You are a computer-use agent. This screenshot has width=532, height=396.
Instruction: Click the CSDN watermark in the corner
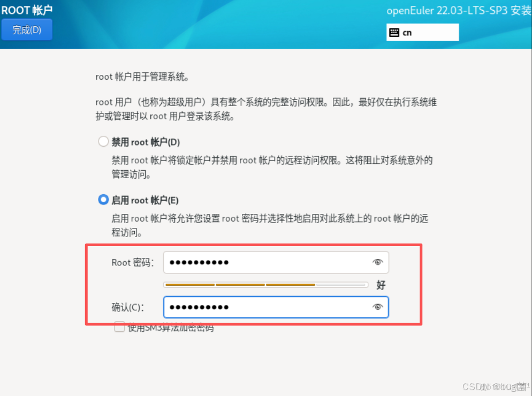coord(496,386)
